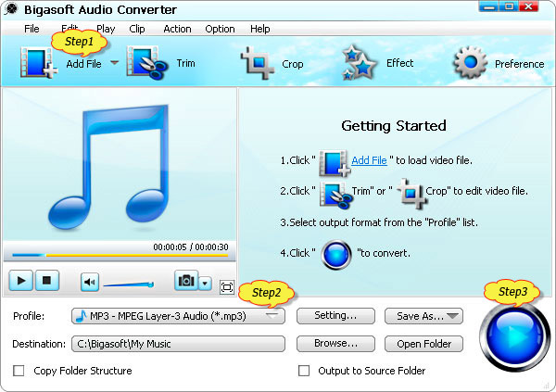556x392 pixels.
Task: Click the music note preview image
Action: tap(110, 167)
